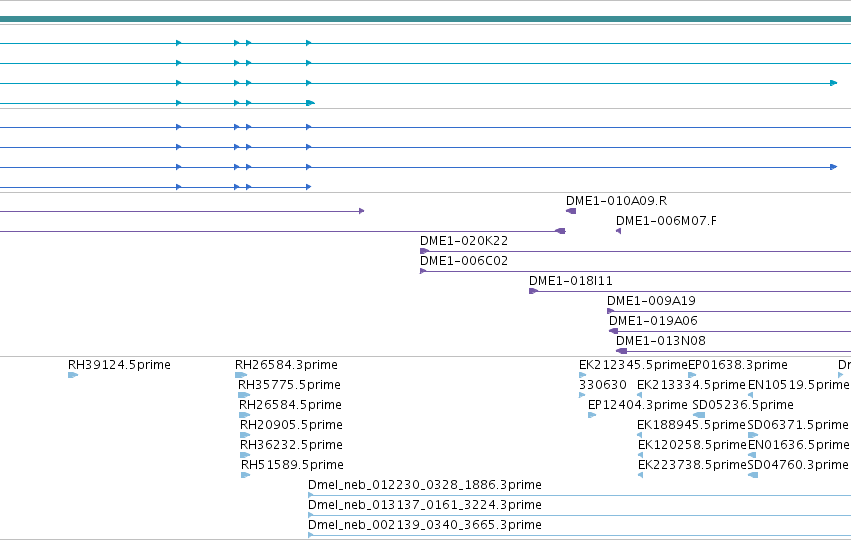Screen dimensions: 851x540
Task: Click the arrow glyph under RH51589.5prime
Action: click(245, 475)
